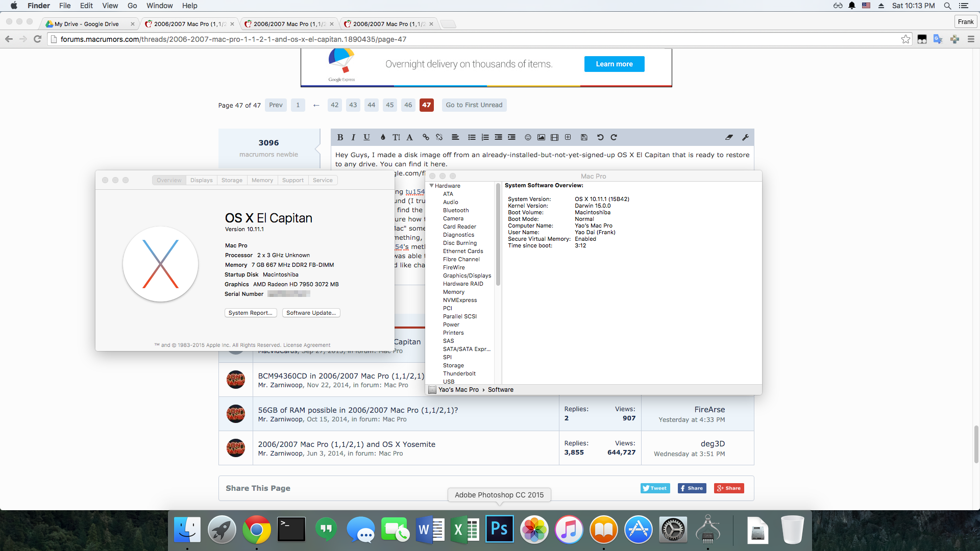Click the save draft floppy icon

(584, 137)
